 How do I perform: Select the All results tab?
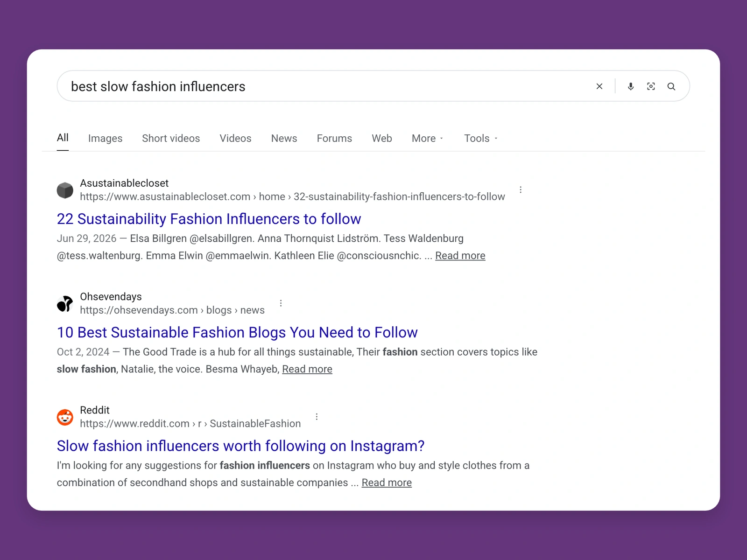coord(63,138)
